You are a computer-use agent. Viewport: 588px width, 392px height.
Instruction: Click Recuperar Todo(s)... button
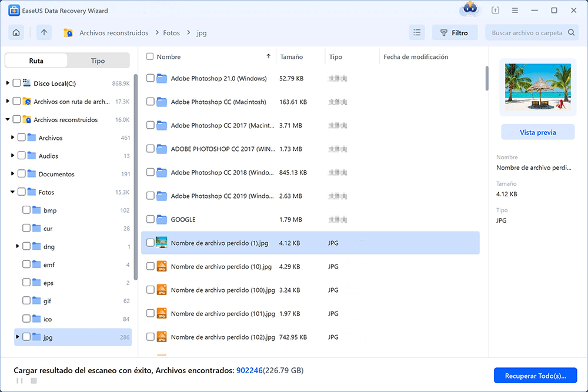pos(535,376)
